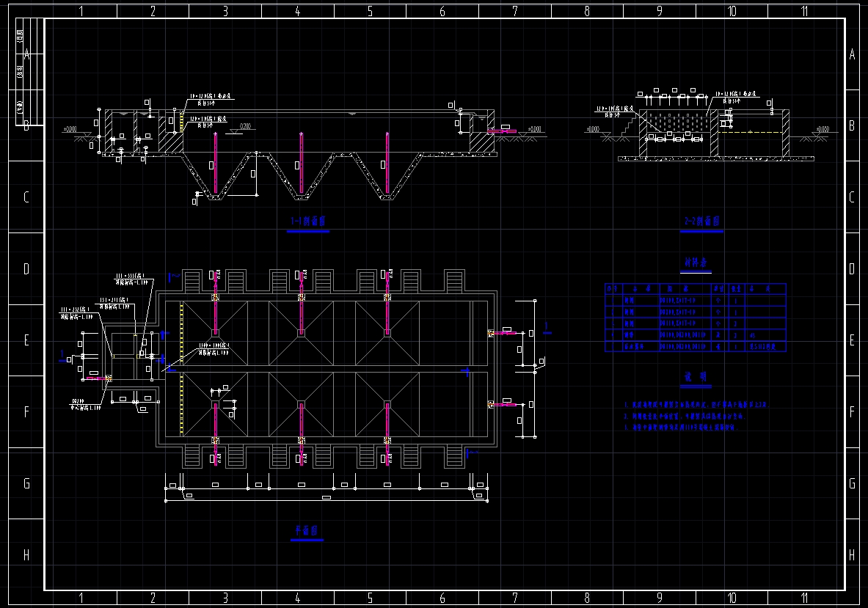Select magenta outlet pipe at section 1-1 right end
Screen dimensions: 868x608
501,131
